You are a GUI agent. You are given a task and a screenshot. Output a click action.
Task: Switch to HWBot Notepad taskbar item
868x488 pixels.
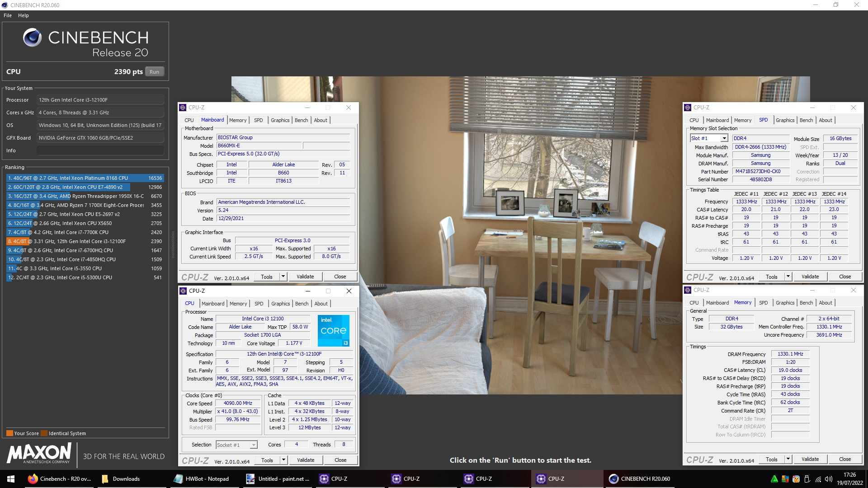click(x=202, y=479)
